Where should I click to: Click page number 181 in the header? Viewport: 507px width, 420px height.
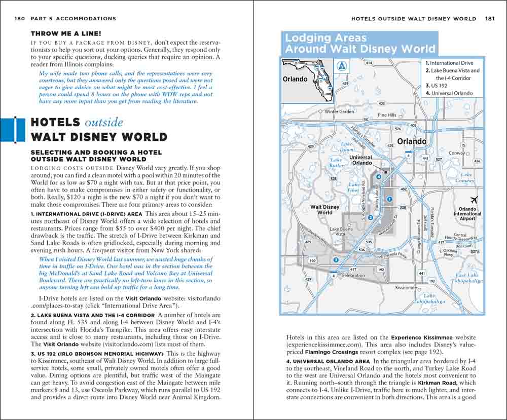pyautogui.click(x=489, y=19)
